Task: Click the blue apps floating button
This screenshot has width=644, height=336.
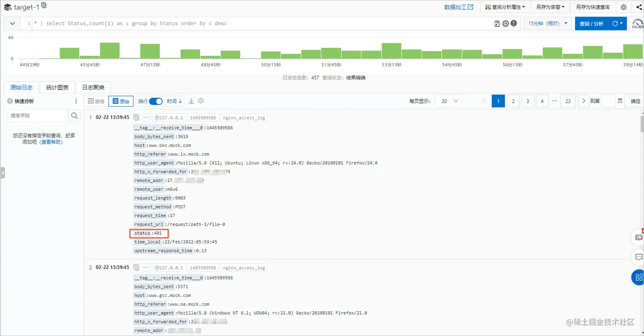Action: pos(638,278)
